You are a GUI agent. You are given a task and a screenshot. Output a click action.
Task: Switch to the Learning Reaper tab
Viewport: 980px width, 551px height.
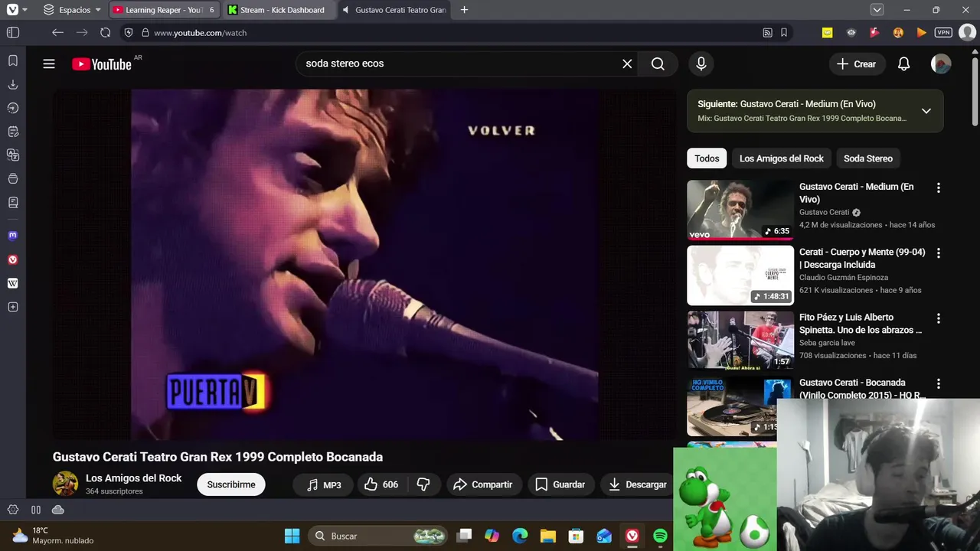click(x=164, y=10)
